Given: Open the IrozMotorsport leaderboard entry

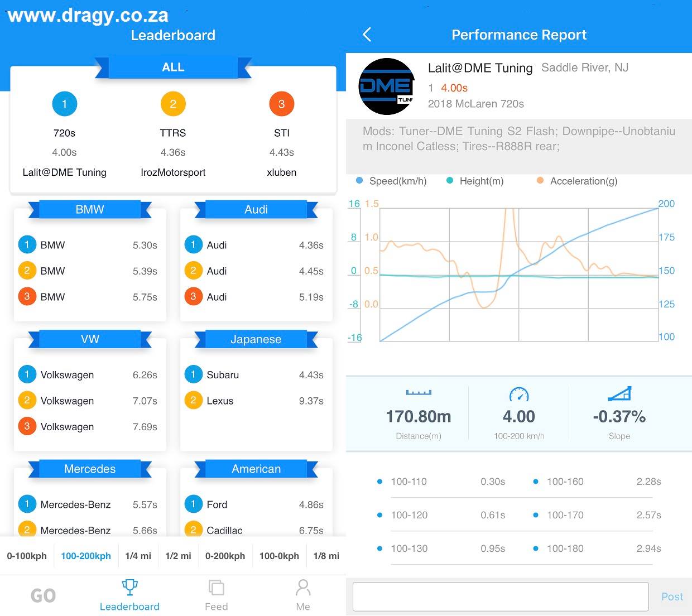Looking at the screenshot, I should (173, 172).
